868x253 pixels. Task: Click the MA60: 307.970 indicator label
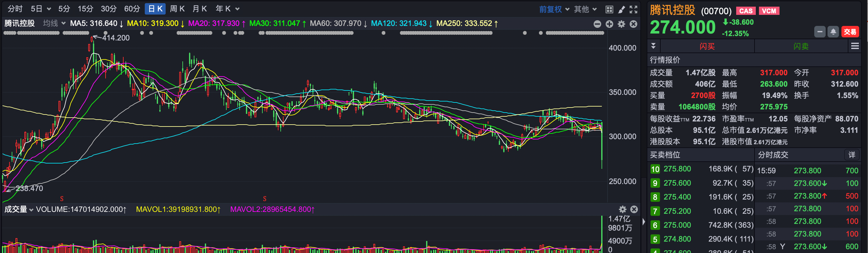tap(339, 23)
